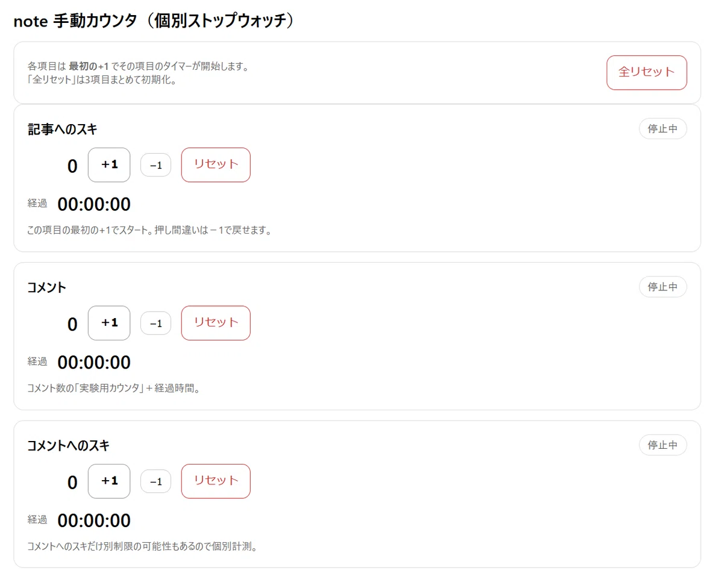Screen dimensions: 723x588
Task: Reset the コメントへのスキ counter
Action: (216, 481)
